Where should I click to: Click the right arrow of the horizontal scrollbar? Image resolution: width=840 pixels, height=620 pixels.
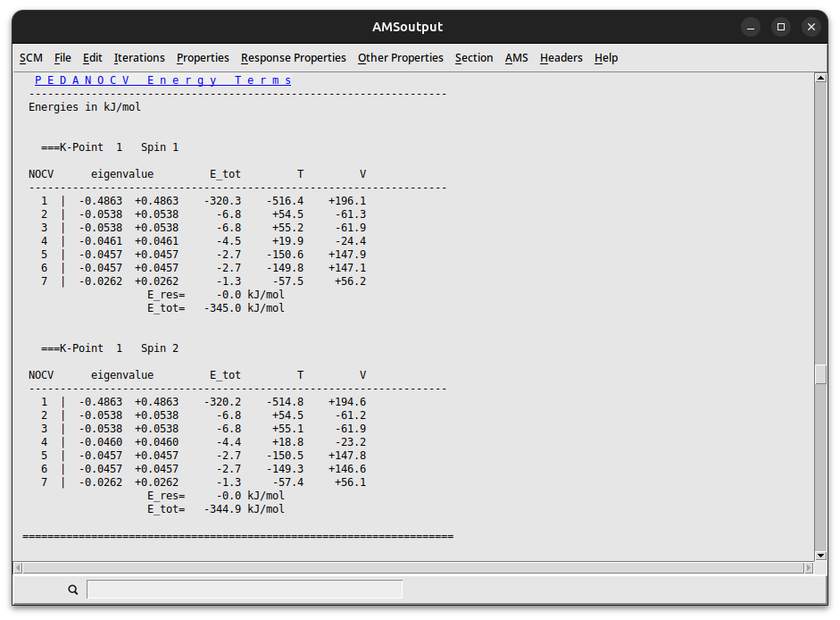click(x=807, y=567)
